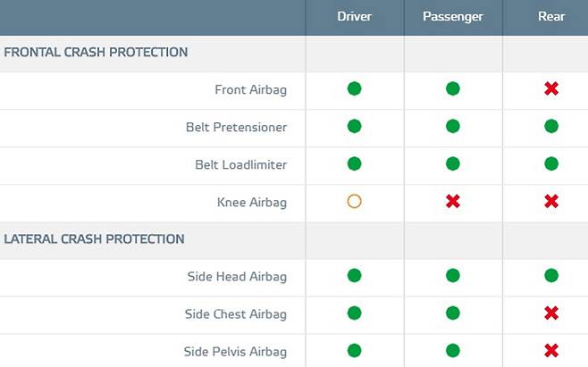This screenshot has width=588, height=367.
Task: Click the Driver Side Pelvis Airbag green dot
Action: click(354, 351)
